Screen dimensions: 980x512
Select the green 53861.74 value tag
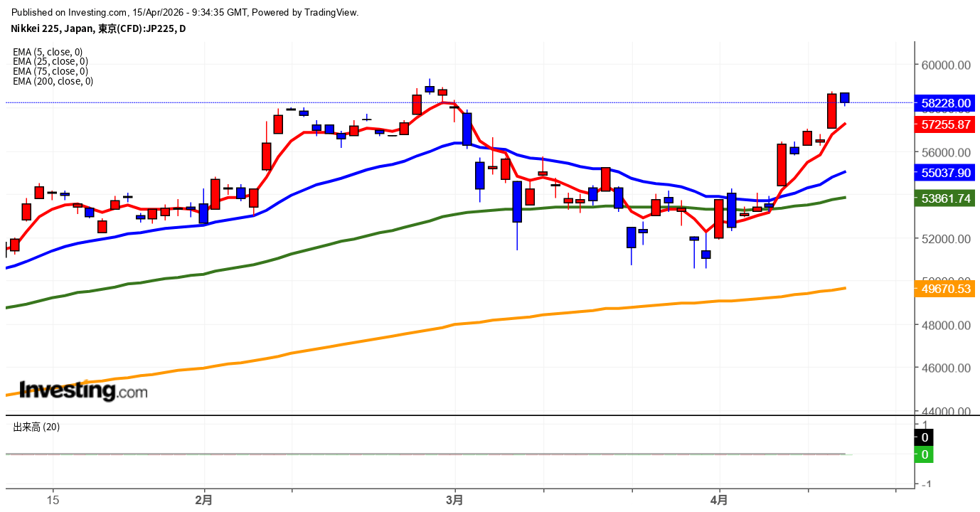coord(945,199)
